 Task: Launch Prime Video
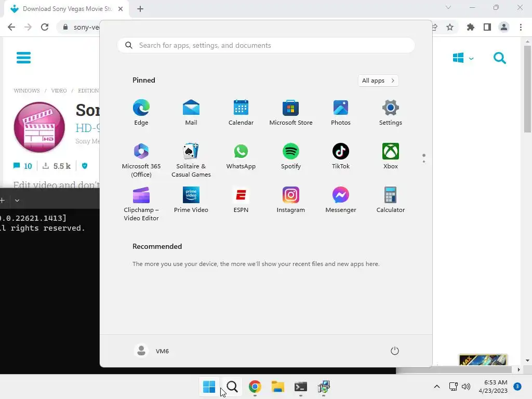pyautogui.click(x=191, y=200)
